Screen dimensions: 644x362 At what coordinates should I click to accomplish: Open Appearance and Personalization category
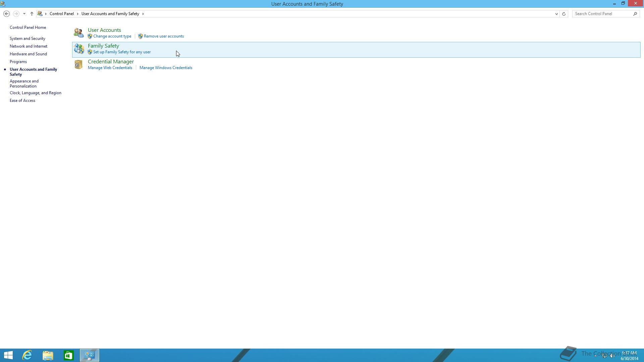[x=24, y=83]
